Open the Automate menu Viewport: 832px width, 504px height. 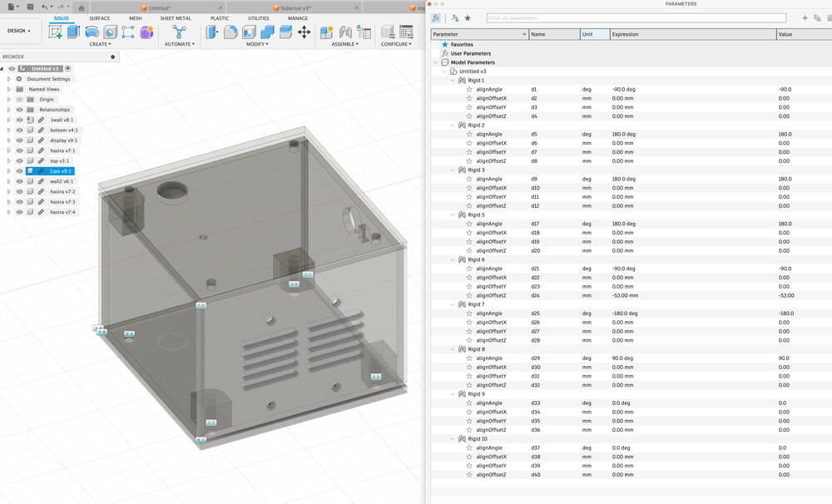(180, 44)
